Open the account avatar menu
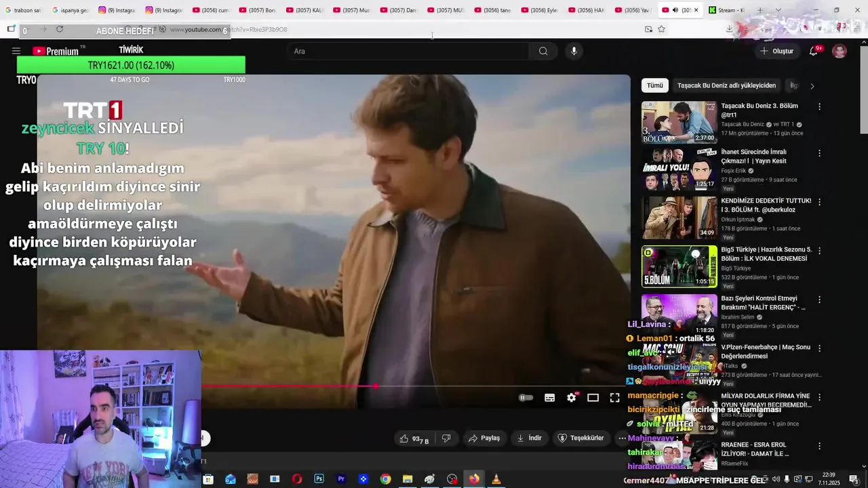 coord(840,51)
